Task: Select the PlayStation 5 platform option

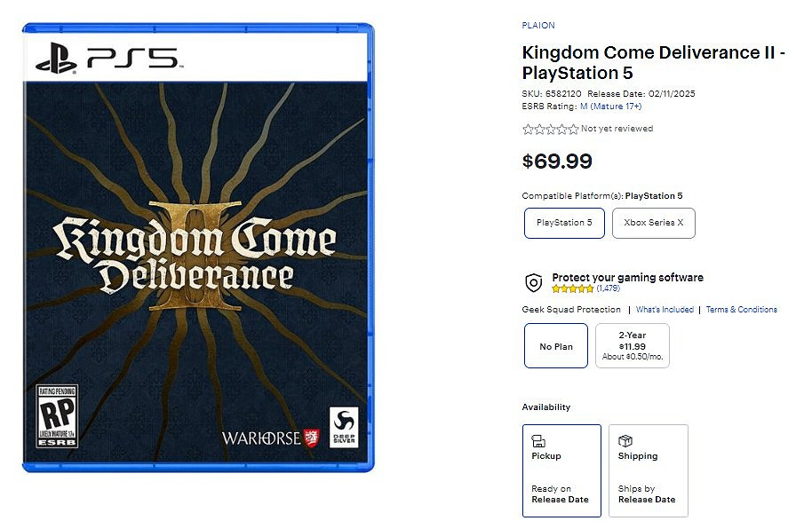Action: [x=564, y=223]
